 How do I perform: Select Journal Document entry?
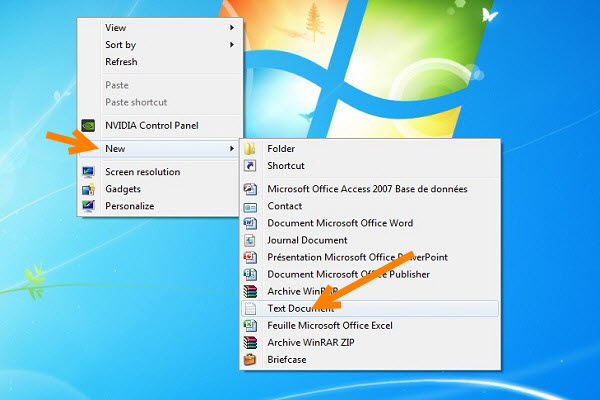(x=307, y=240)
